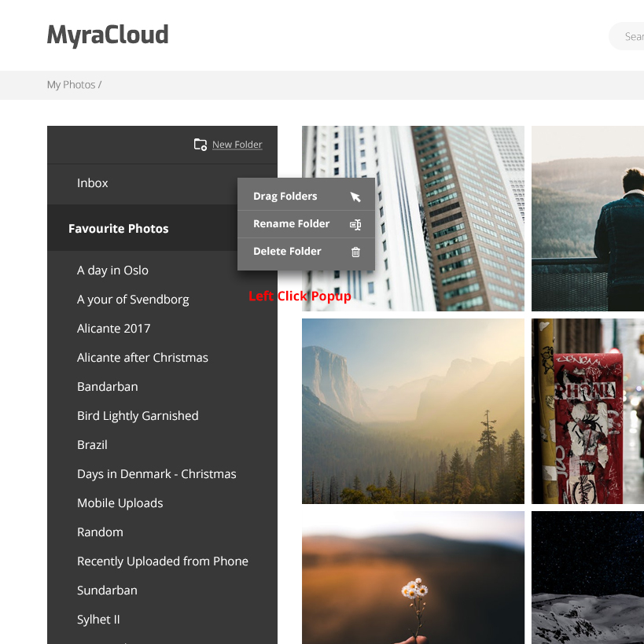644x644 pixels.
Task: Click the trash icon beside Delete Folder
Action: (x=355, y=252)
